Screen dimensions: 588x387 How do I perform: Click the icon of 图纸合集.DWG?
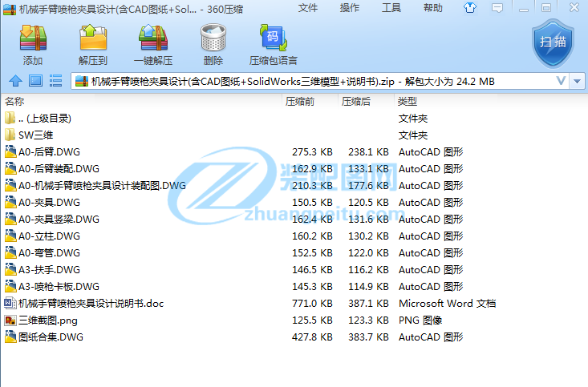[x=10, y=337]
